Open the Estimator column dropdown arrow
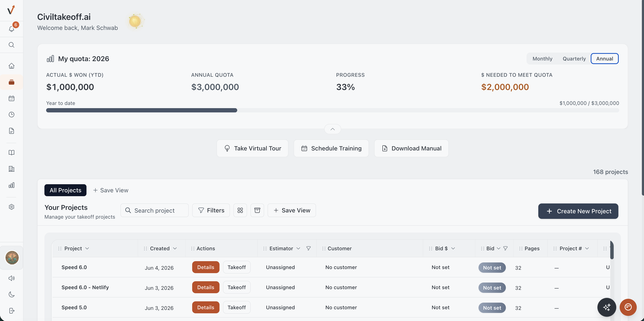The width and height of the screenshot is (644, 321). (x=298, y=248)
